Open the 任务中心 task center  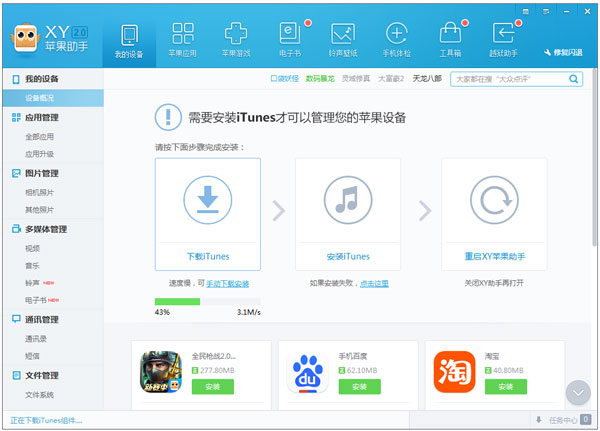(563, 420)
